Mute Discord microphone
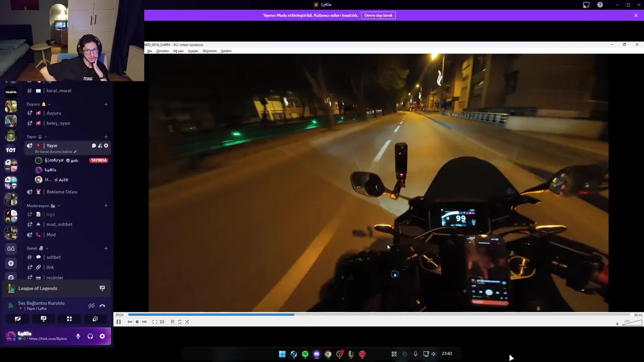The image size is (644, 362). click(78, 336)
